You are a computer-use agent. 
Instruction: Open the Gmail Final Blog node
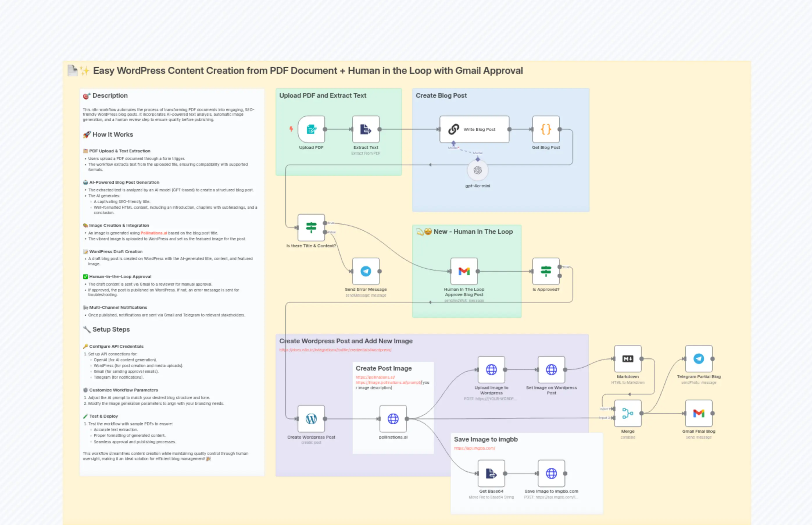(x=699, y=414)
